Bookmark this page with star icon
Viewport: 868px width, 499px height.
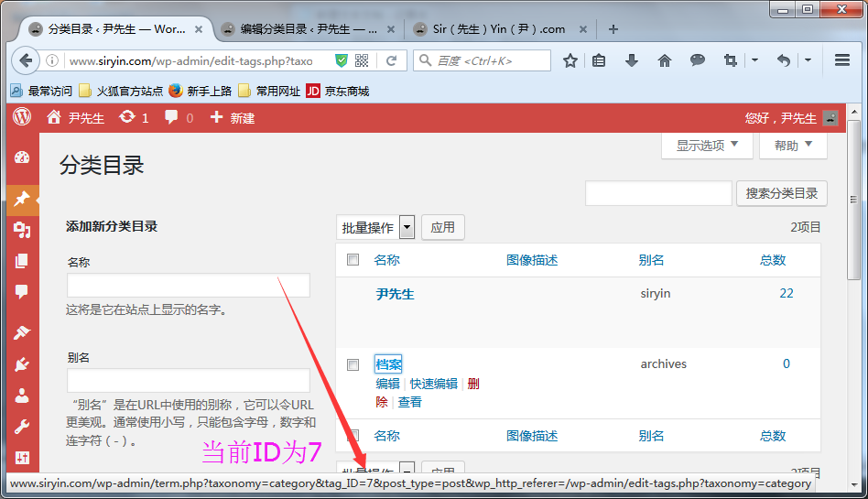click(x=570, y=60)
